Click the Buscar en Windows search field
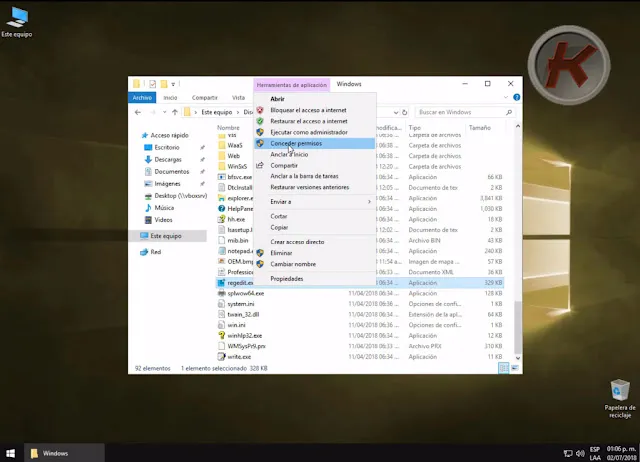Screen dimensions: 640x462 pyautogui.click(x=465, y=112)
